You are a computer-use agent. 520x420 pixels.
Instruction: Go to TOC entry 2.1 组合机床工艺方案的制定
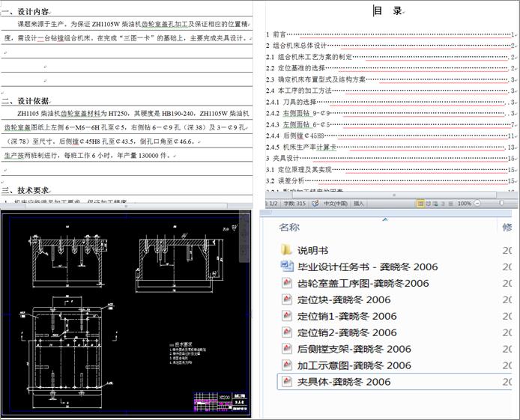tap(390, 57)
